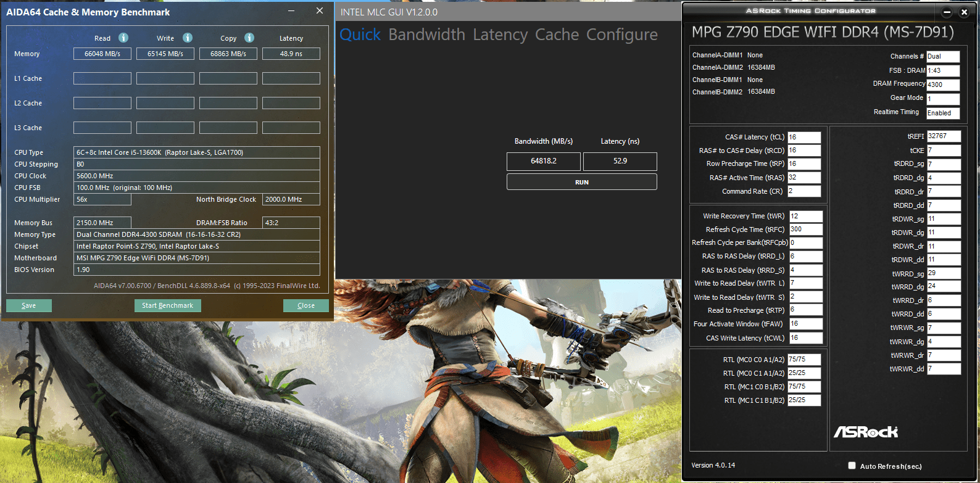Click the RAS# to CAS# Delay (tRCD) field
The width and height of the screenshot is (980, 483).
pyautogui.click(x=804, y=150)
